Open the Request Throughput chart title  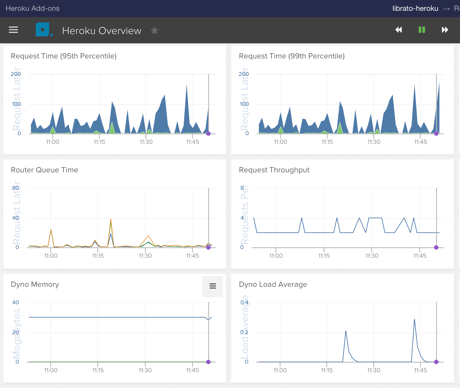(x=274, y=170)
